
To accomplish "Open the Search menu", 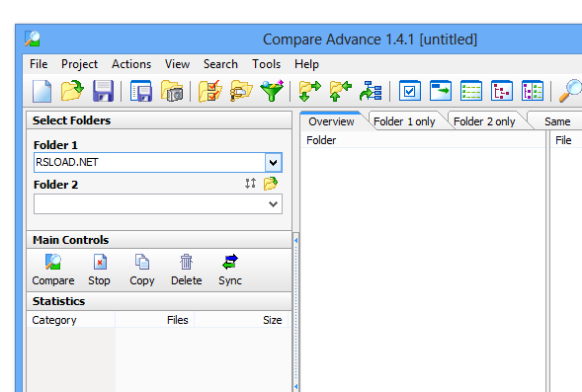I will (220, 64).
